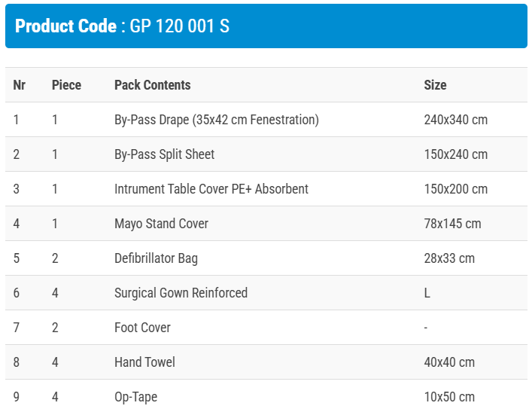Select Surgical Gown Reinforced entry
Viewport: 532px width, 412px height.
(x=181, y=293)
